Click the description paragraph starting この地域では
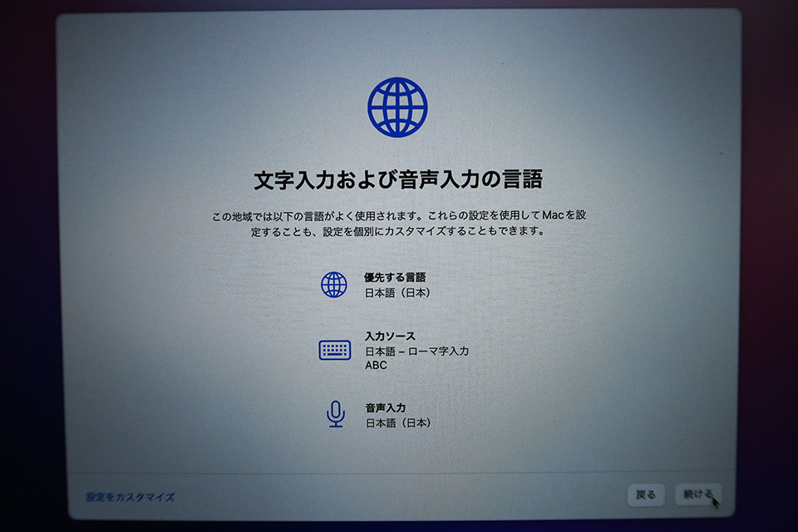This screenshot has width=798, height=532. [398, 223]
